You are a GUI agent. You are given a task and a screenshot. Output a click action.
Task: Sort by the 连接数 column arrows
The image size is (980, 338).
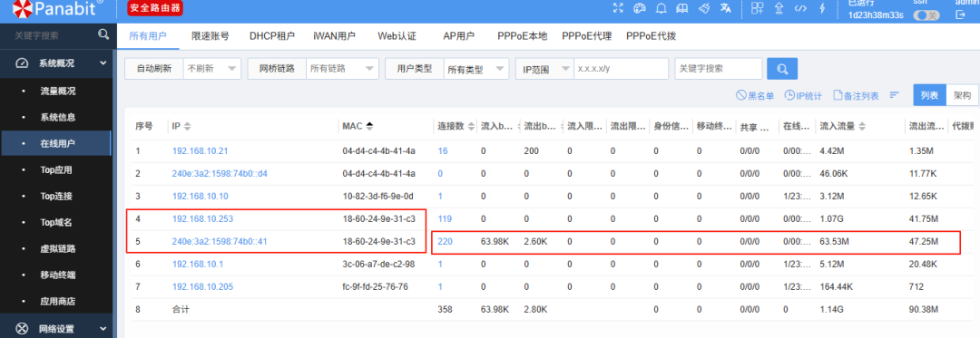point(470,126)
